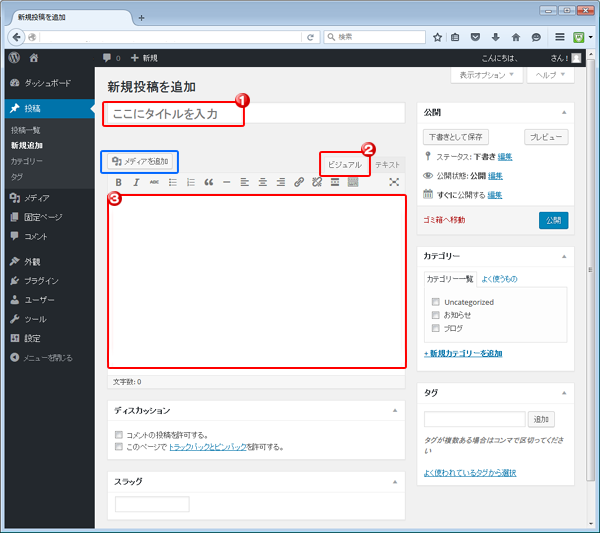
Task: Click the blue 公開 publish button
Action: tap(553, 220)
